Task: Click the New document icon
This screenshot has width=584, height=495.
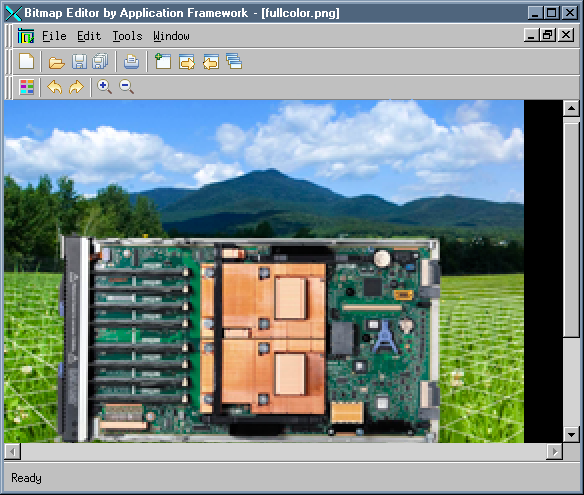Action: pos(26,61)
